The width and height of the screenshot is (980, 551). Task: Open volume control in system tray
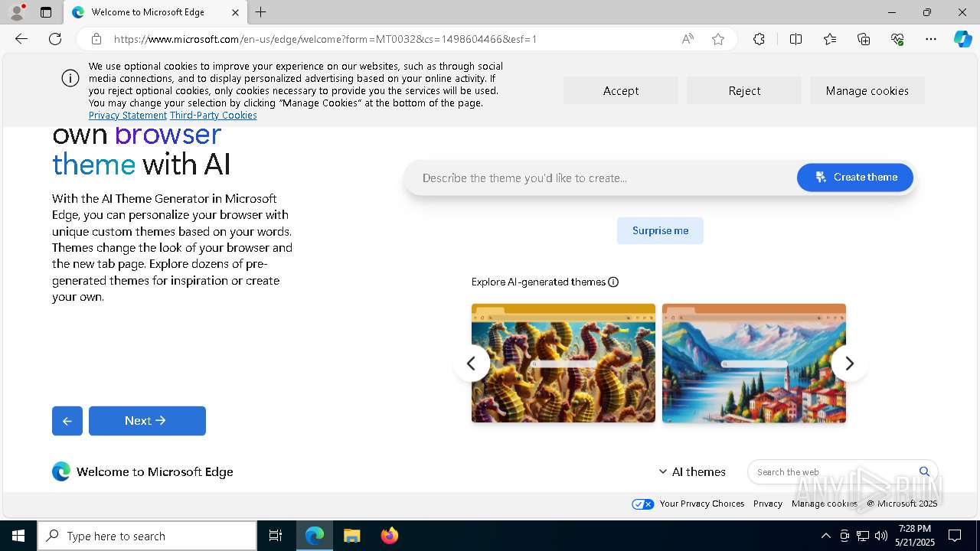point(881,536)
